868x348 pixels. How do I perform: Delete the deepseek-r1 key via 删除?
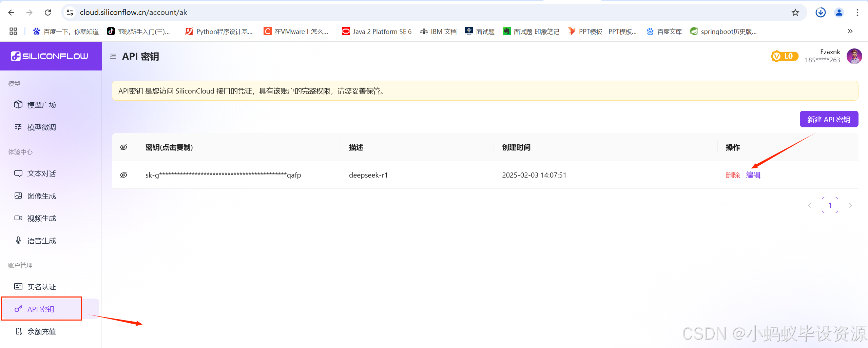(x=733, y=175)
